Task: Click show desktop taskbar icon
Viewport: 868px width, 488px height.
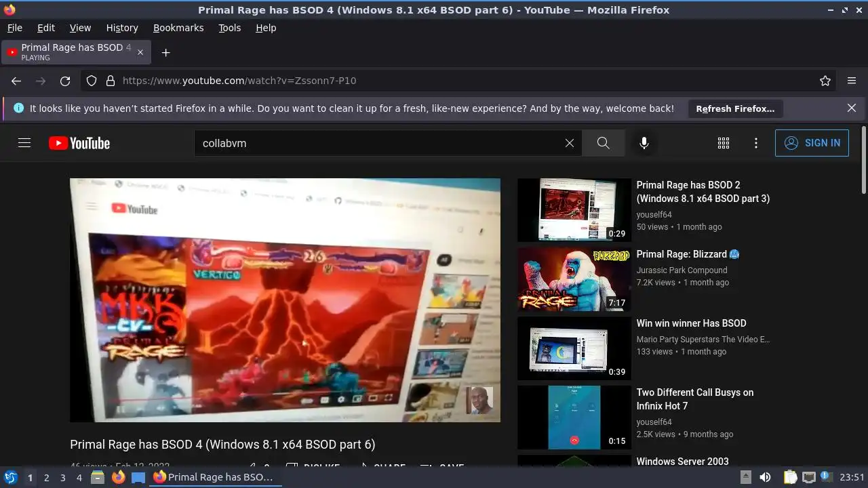Action: 138,477
